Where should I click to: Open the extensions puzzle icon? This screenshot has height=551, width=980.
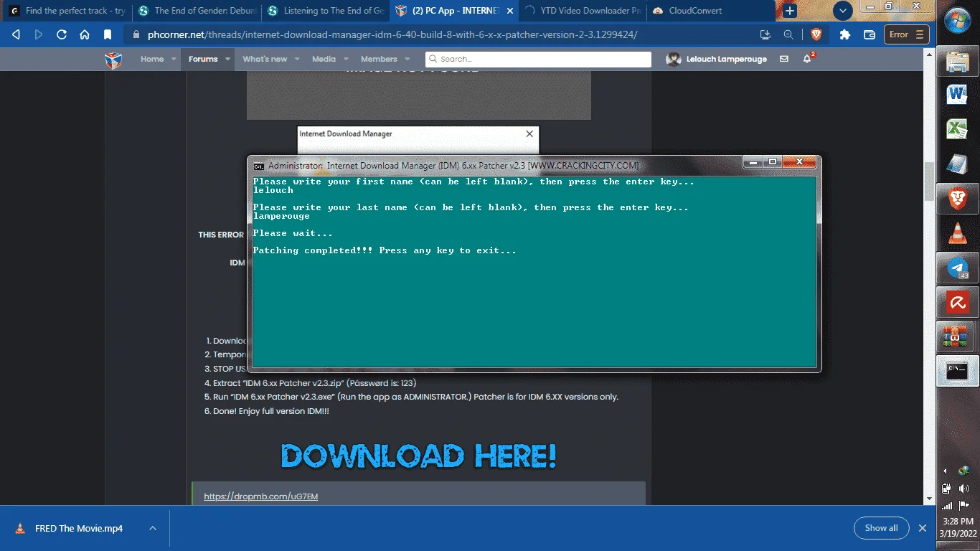click(x=845, y=34)
